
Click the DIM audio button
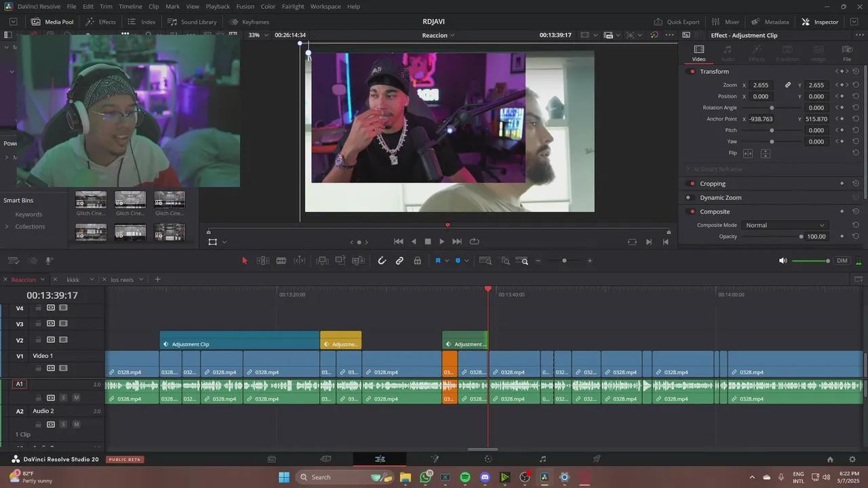click(842, 261)
